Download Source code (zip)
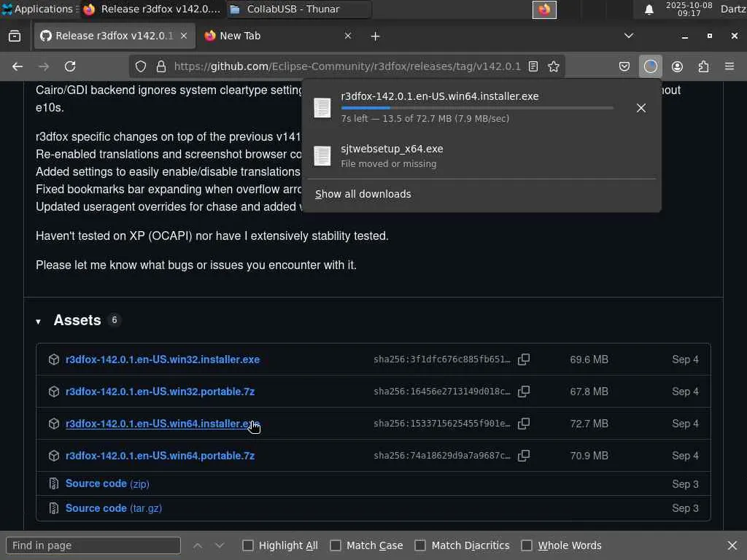This screenshot has width=747, height=560. (107, 484)
